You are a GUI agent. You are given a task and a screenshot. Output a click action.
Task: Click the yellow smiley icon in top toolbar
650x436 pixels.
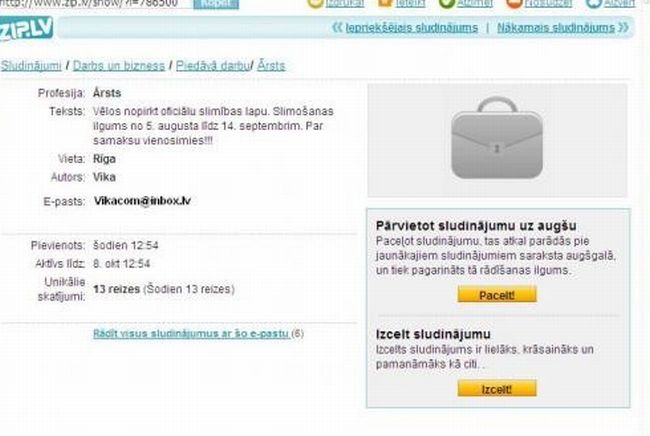pyautogui.click(x=315, y=3)
